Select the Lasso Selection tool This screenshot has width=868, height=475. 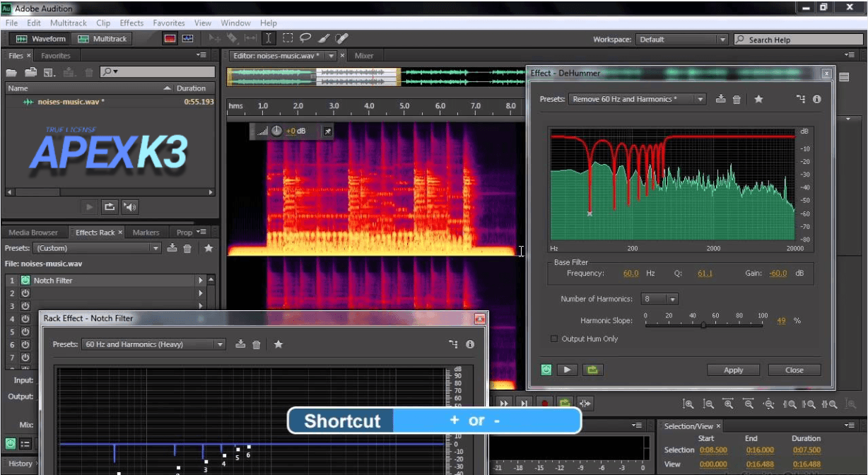(x=305, y=39)
